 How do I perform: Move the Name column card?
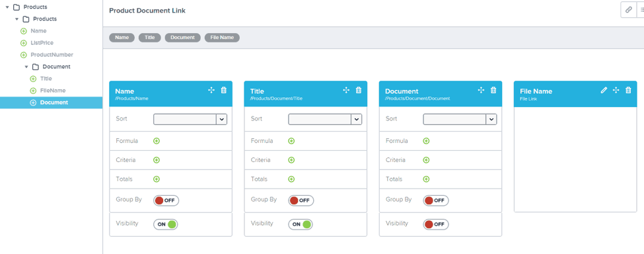[211, 90]
